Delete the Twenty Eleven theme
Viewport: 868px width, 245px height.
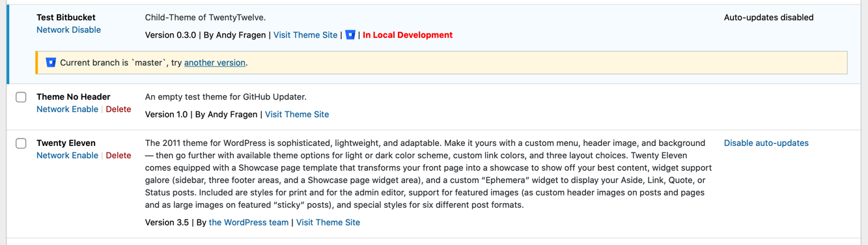click(119, 156)
